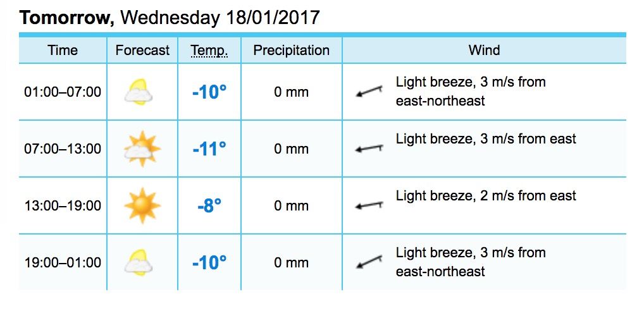Click the cloudy moon icon for 19:00–01:00
The height and width of the screenshot is (311, 644).
(x=139, y=262)
